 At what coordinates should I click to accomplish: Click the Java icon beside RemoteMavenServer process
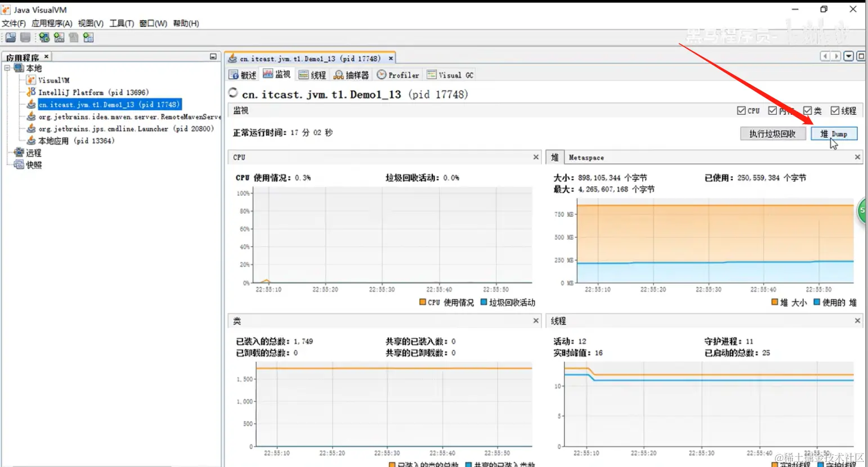[32, 116]
